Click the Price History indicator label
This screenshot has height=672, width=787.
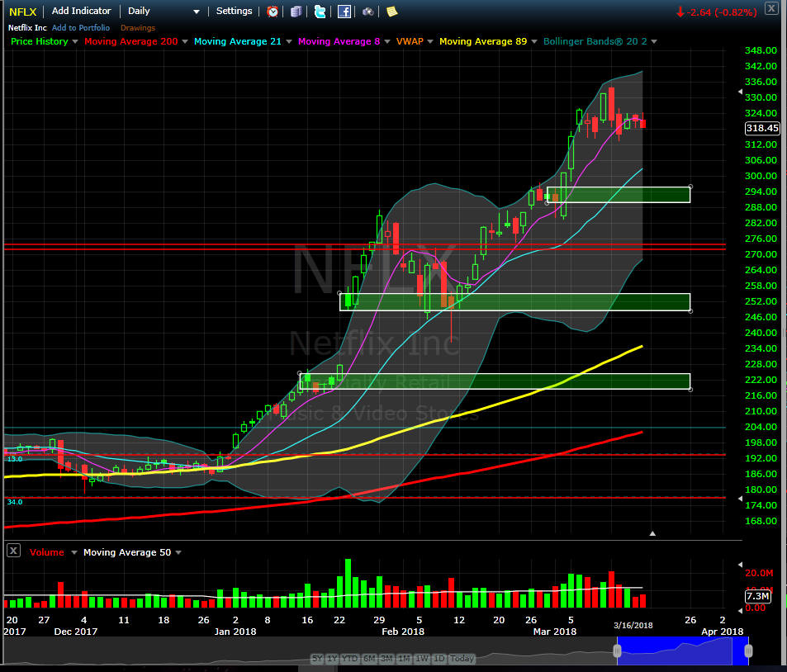pos(39,41)
